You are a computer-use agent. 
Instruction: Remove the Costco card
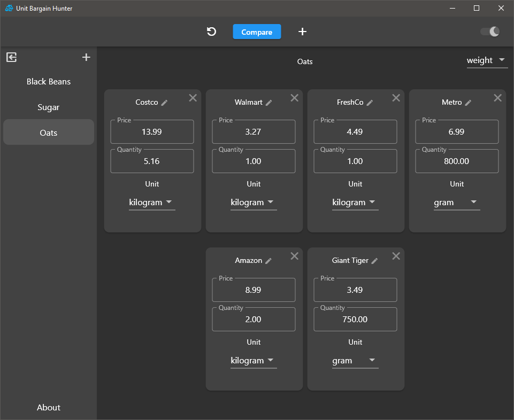tap(193, 98)
